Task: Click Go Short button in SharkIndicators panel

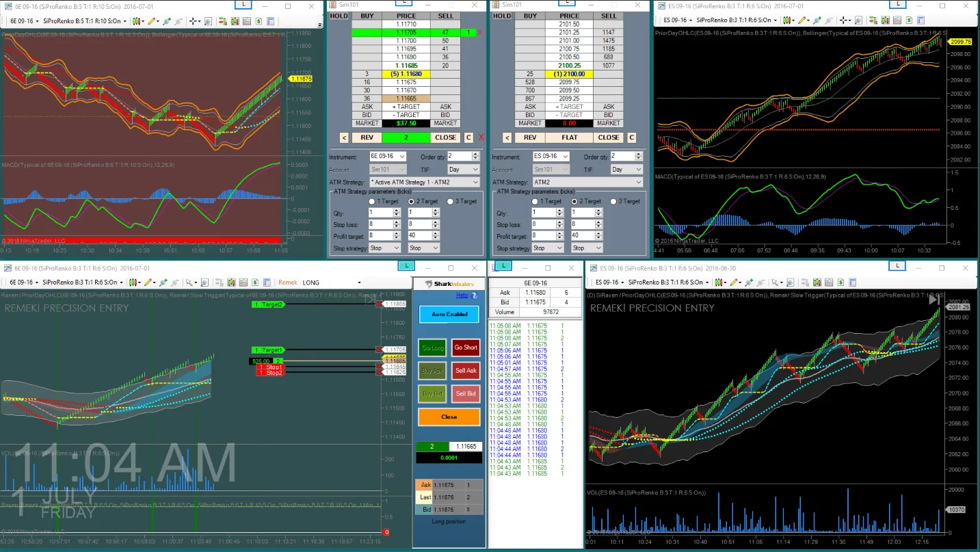Action: (x=466, y=347)
